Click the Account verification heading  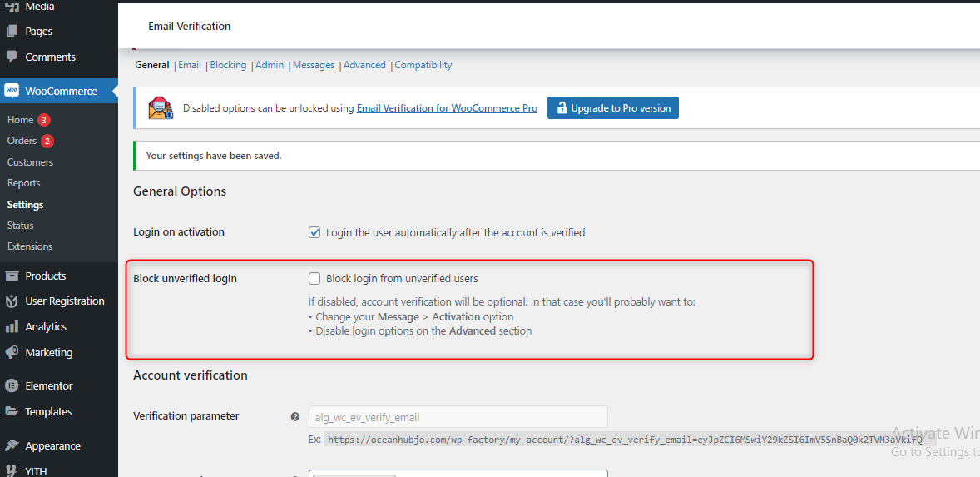point(191,375)
